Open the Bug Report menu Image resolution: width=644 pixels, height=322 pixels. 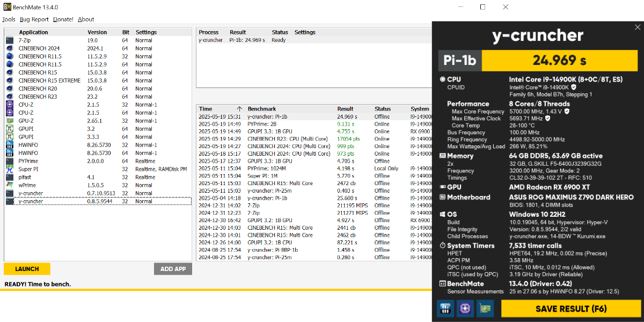tap(34, 19)
